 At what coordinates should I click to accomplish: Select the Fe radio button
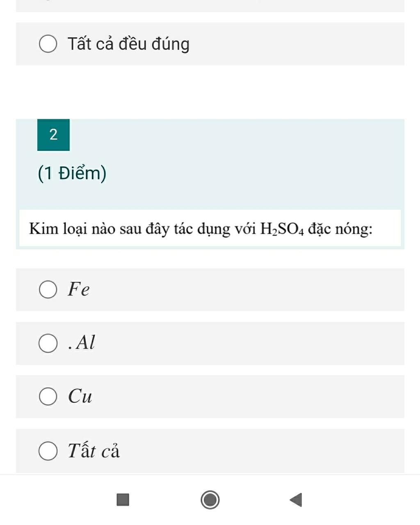(48, 290)
